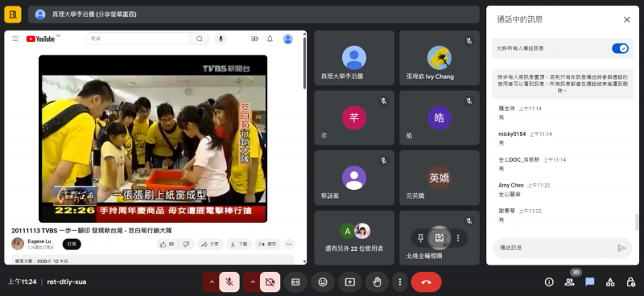Click the send message arrow icon

pos(621,248)
